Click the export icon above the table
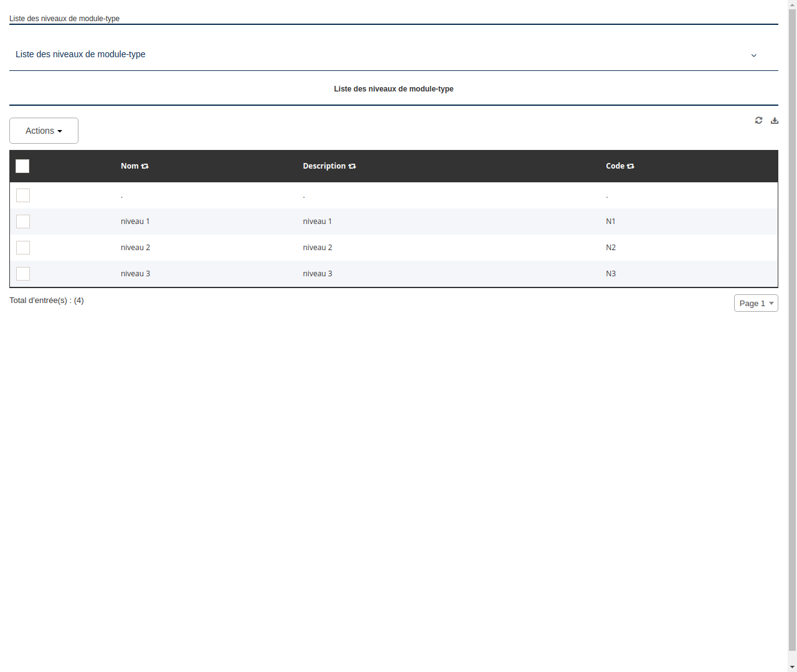Image resolution: width=797 pixels, height=672 pixels. click(x=774, y=120)
